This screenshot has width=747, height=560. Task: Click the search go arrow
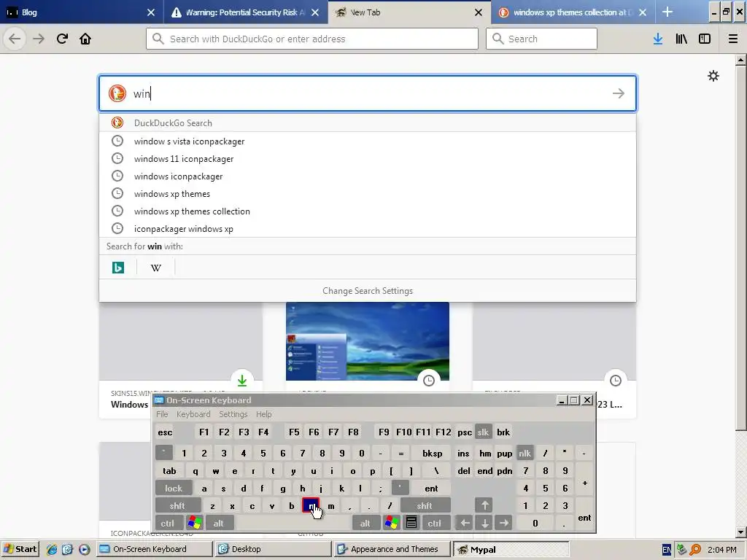(619, 93)
